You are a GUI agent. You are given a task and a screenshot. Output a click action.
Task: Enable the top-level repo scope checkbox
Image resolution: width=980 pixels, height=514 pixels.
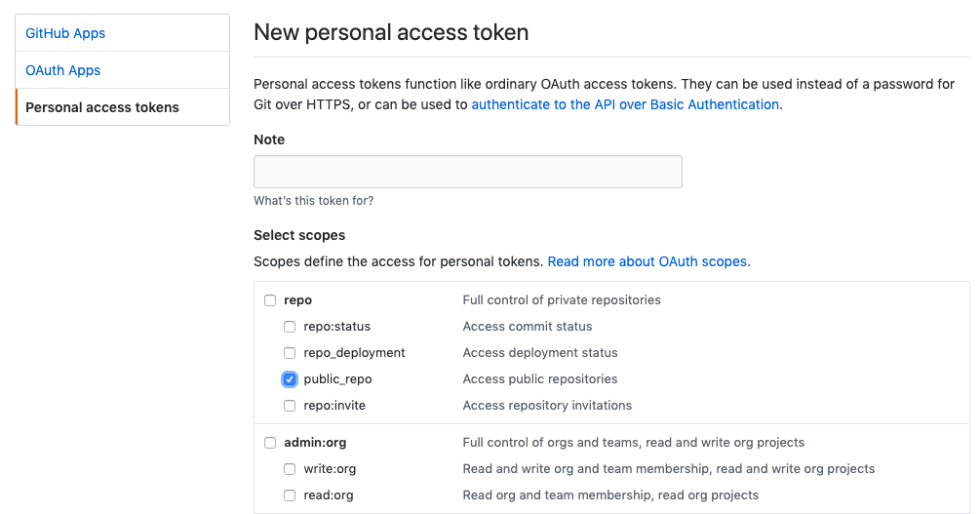click(270, 300)
